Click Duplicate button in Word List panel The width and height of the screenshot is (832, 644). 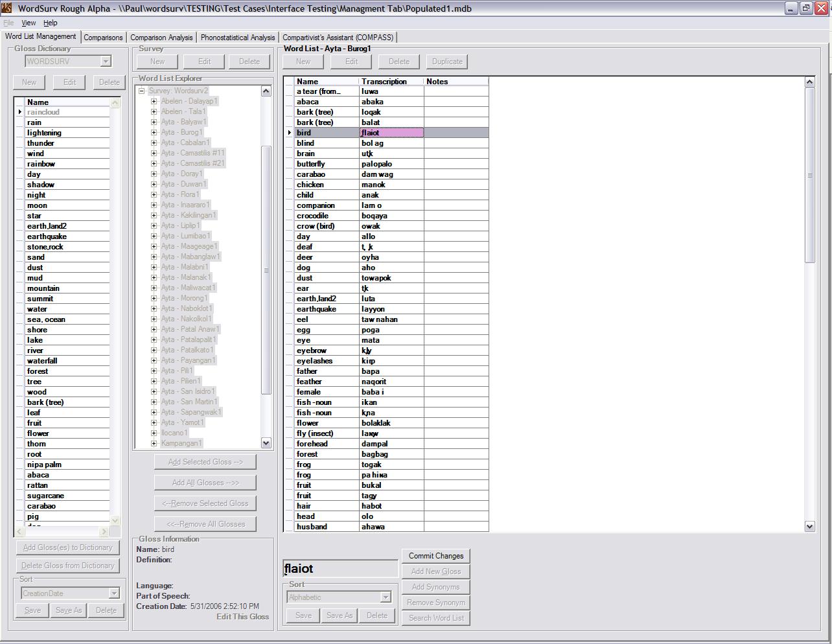[447, 62]
